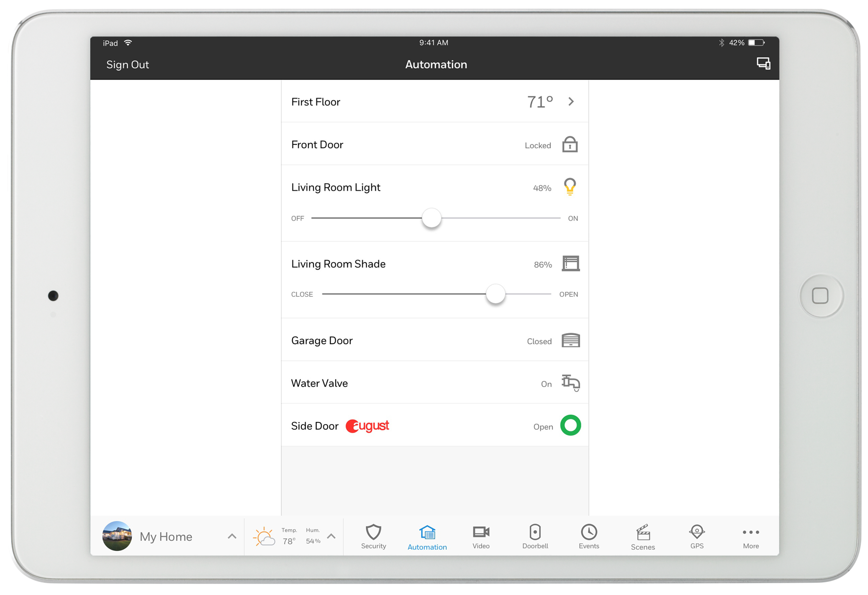The width and height of the screenshot is (868, 595).
Task: Toggle the Side Door green status circle
Action: pyautogui.click(x=570, y=425)
